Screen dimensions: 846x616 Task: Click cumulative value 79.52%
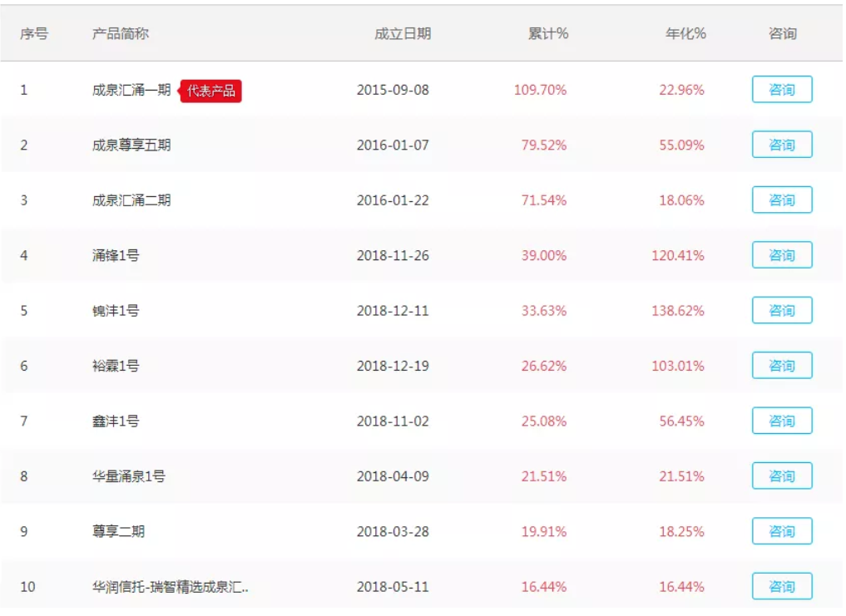coord(544,145)
